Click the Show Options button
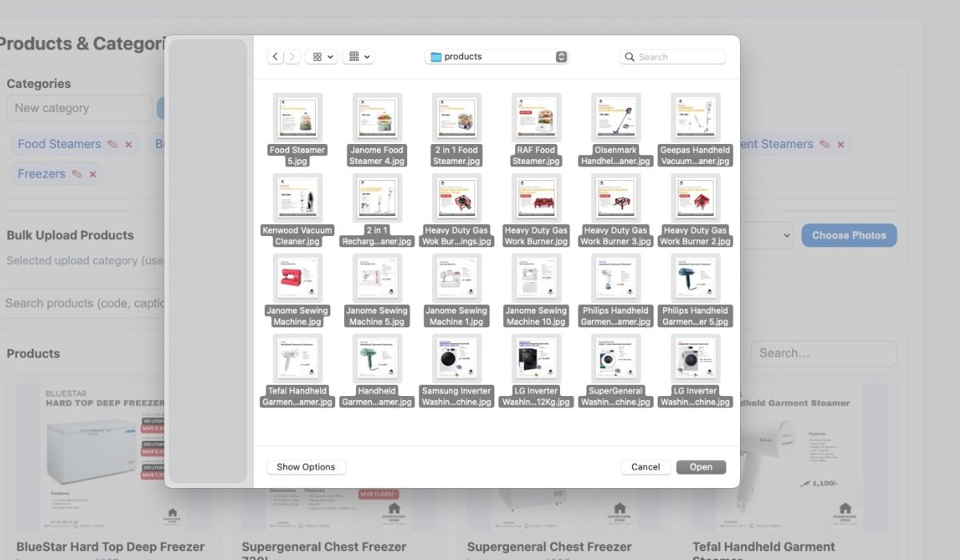The height and width of the screenshot is (560, 960). tap(306, 466)
